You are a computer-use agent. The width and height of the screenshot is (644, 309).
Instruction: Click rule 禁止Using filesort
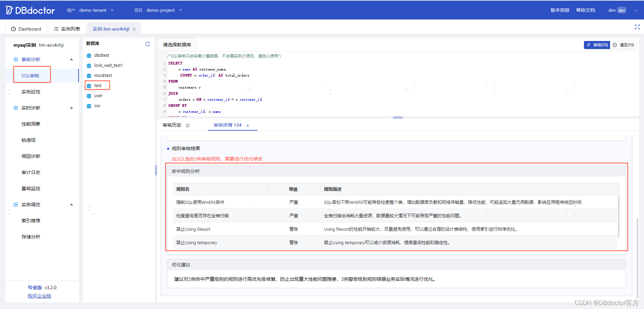point(193,229)
